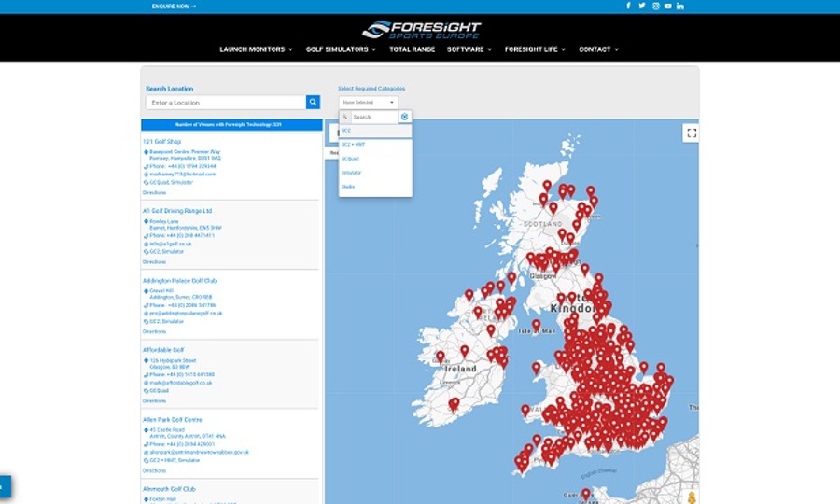This screenshot has width=840, height=504.
Task: Click the map pin near Guernsey
Action: tap(585, 494)
